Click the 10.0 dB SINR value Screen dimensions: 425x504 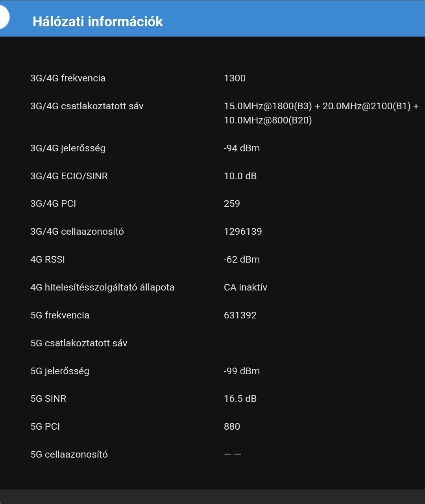240,176
